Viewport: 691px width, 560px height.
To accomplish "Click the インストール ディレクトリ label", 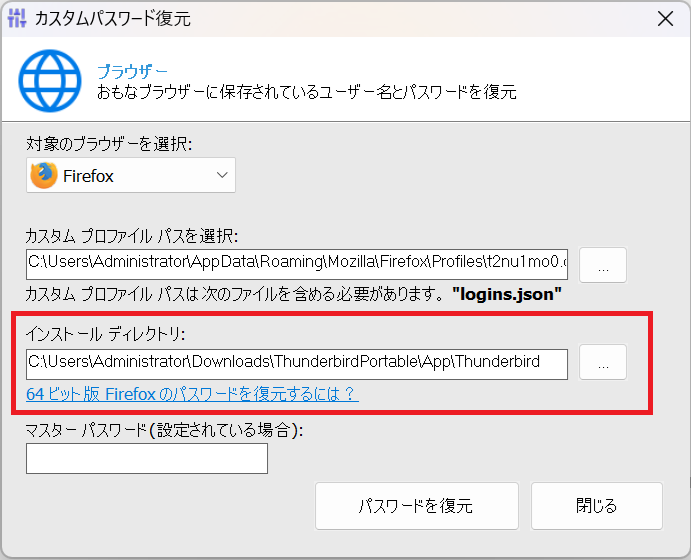I will point(105,334).
